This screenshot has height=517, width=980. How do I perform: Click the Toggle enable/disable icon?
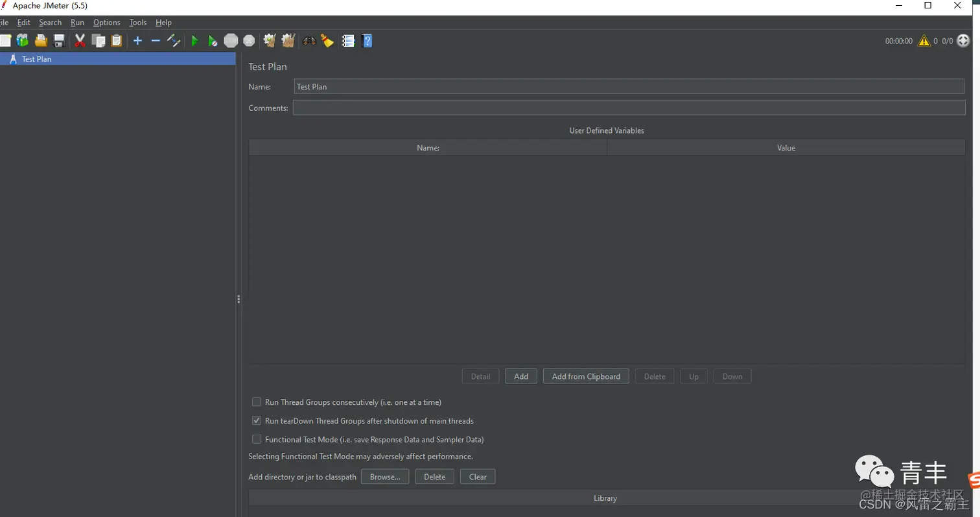(x=174, y=41)
